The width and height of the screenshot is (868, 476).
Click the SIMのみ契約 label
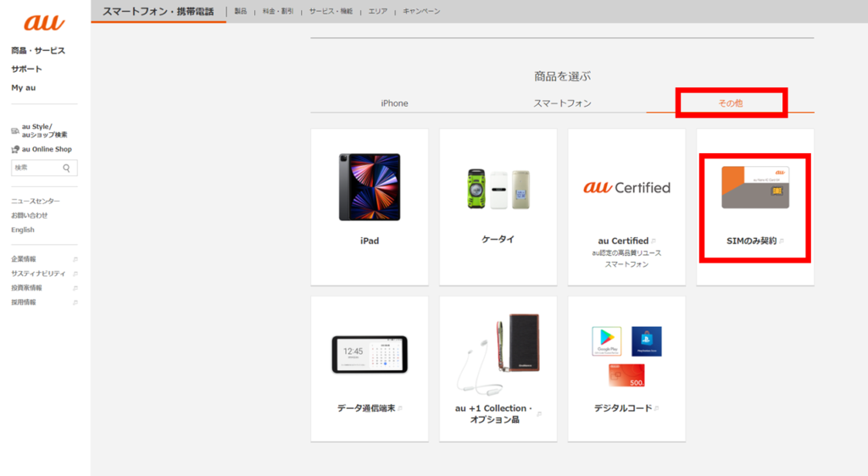pos(751,241)
